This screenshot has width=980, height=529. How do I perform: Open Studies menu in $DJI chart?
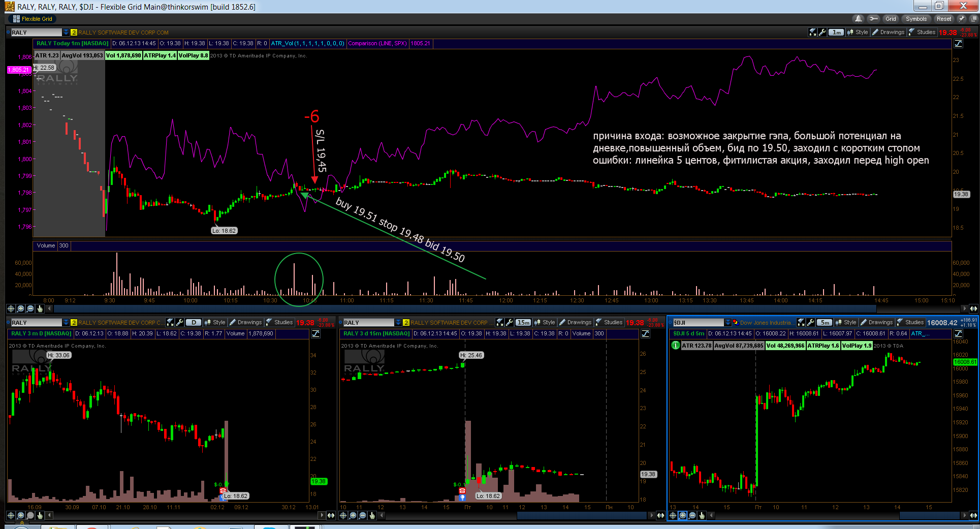tap(911, 322)
